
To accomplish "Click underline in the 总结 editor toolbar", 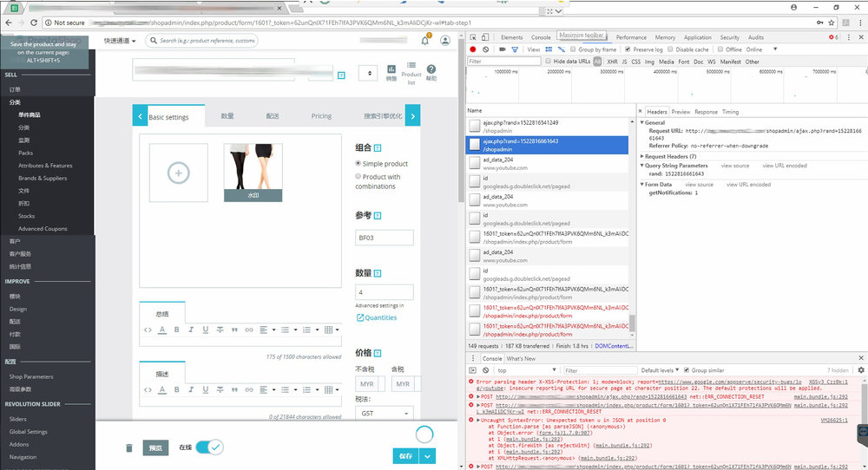I will 206,330.
